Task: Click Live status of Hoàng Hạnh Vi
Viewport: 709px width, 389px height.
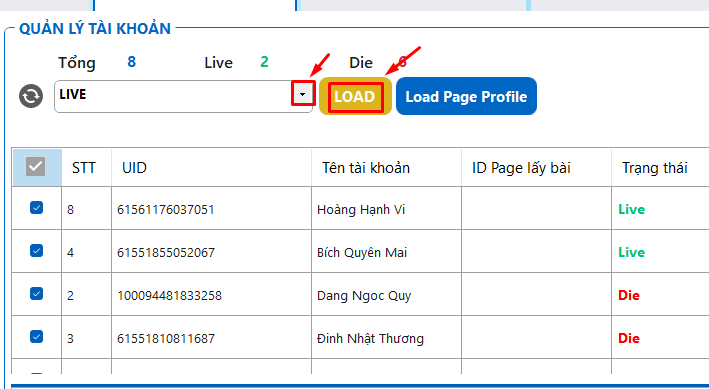Action: pos(631,209)
